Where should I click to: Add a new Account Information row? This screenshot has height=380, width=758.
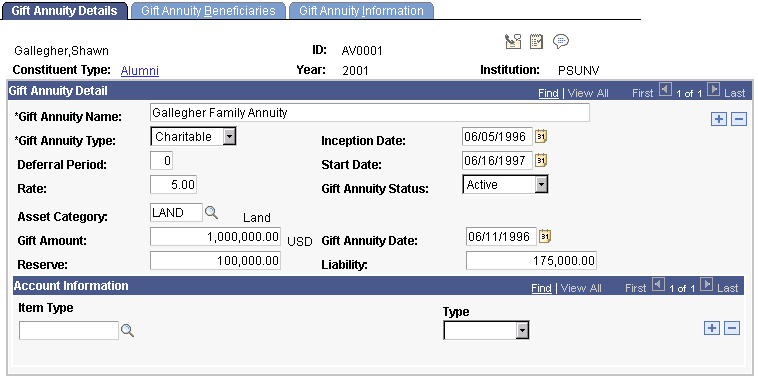(x=712, y=328)
